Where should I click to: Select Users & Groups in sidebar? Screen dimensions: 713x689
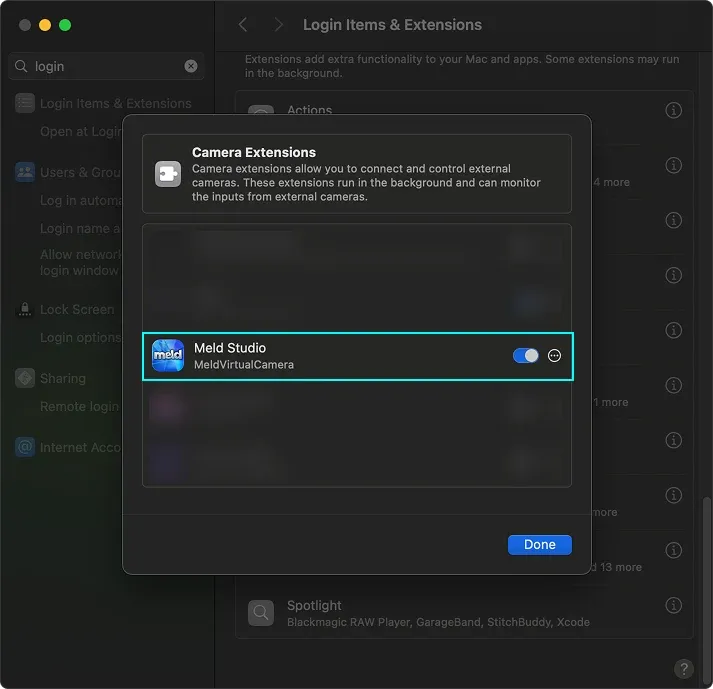68,172
